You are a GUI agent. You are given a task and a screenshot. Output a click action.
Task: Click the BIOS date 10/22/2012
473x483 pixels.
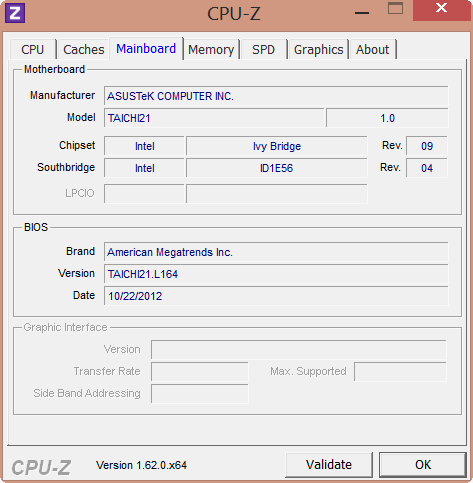click(276, 296)
